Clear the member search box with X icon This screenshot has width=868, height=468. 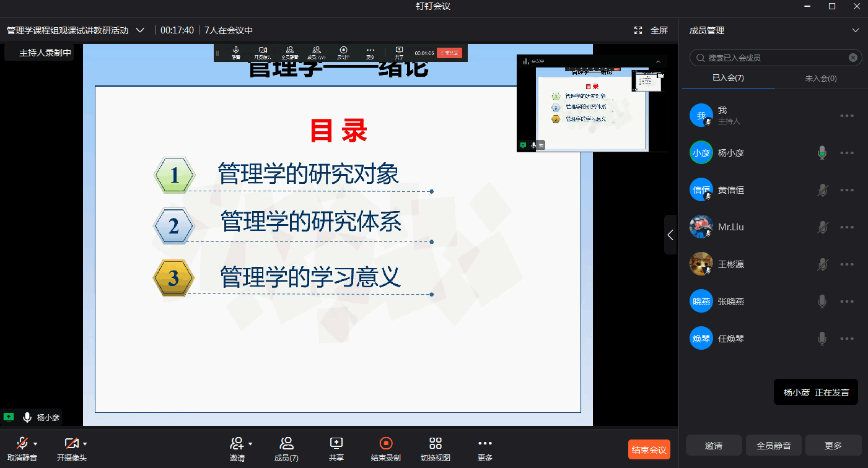(x=853, y=58)
